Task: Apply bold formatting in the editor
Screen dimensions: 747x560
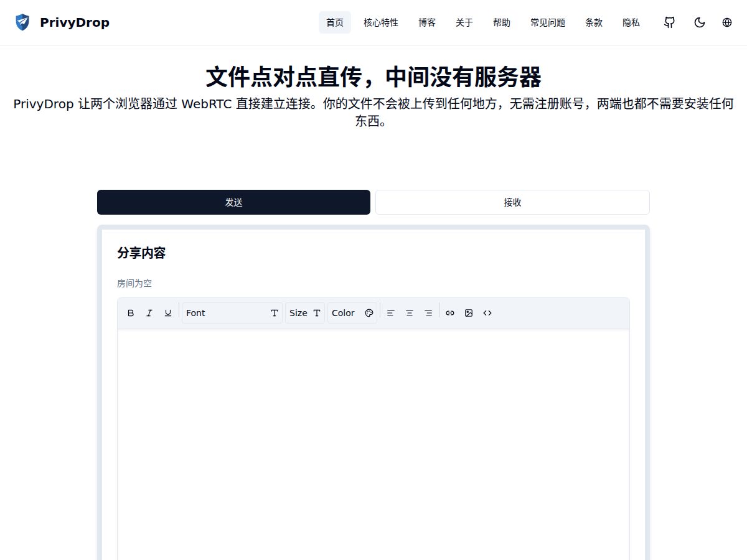Action: coord(131,313)
